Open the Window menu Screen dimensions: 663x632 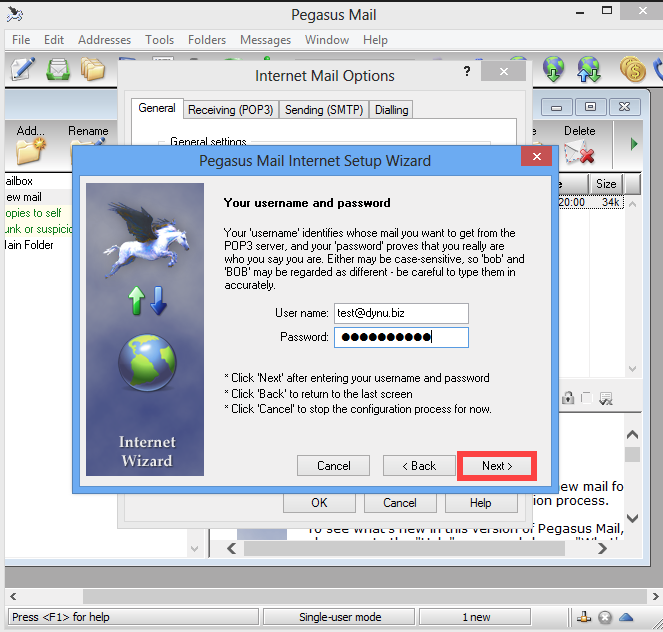[x=327, y=40]
